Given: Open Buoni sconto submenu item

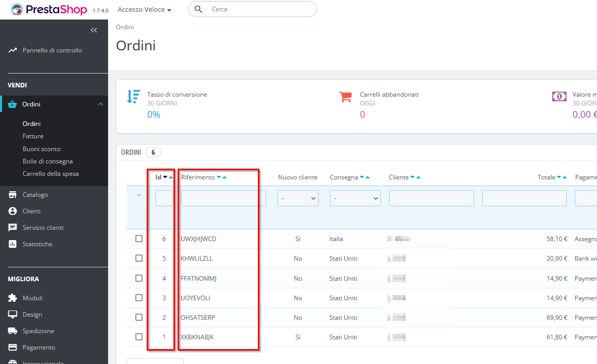Looking at the screenshot, I should (x=42, y=149).
